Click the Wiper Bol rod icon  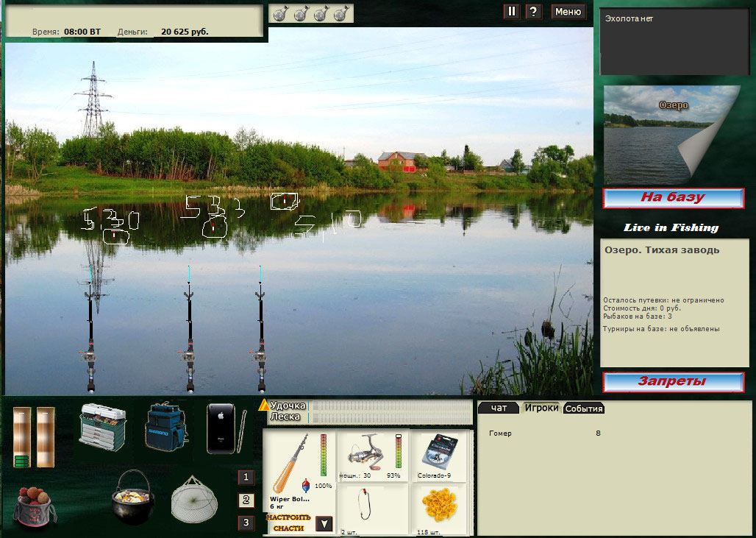290,463
